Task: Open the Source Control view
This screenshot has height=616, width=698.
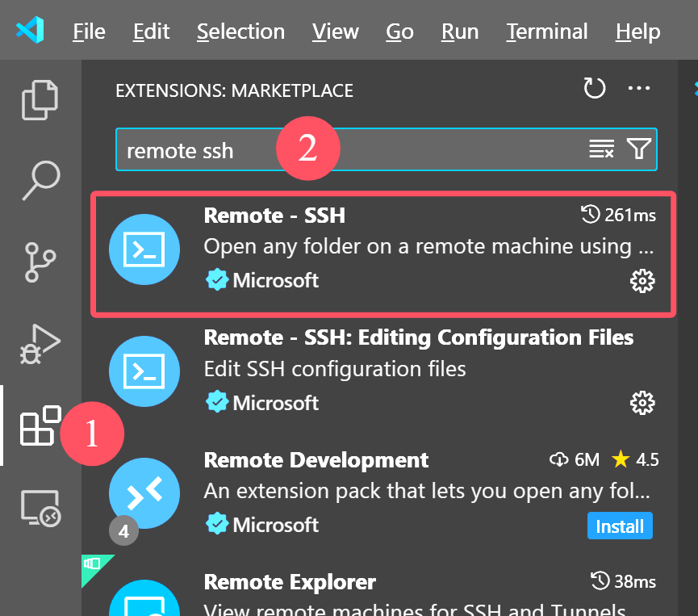Action: 40,260
